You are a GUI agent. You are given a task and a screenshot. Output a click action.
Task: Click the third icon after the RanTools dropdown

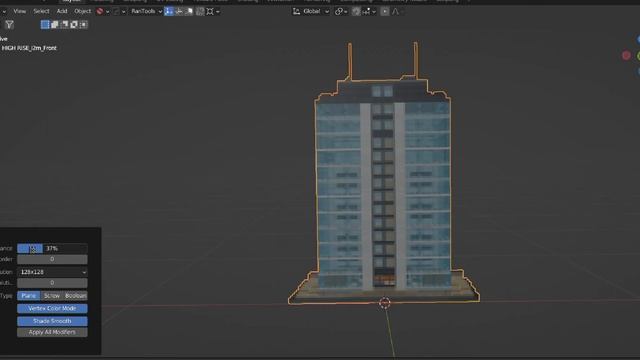pos(189,11)
